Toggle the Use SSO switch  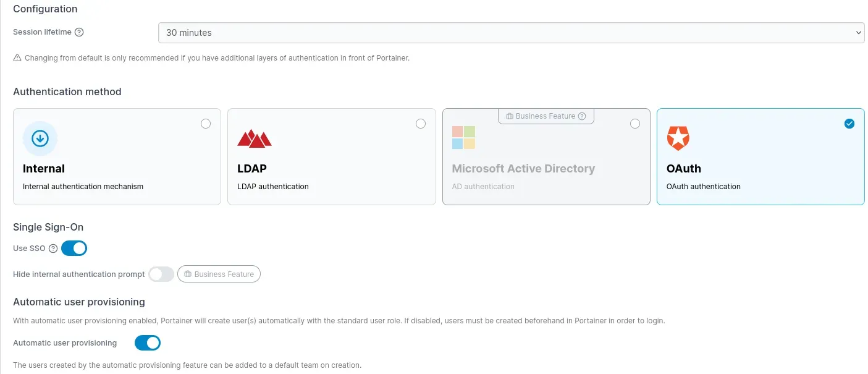(x=74, y=249)
